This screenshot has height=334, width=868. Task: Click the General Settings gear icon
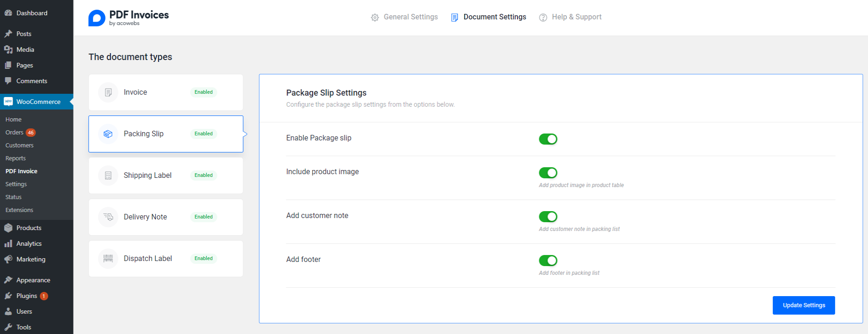[x=375, y=18]
